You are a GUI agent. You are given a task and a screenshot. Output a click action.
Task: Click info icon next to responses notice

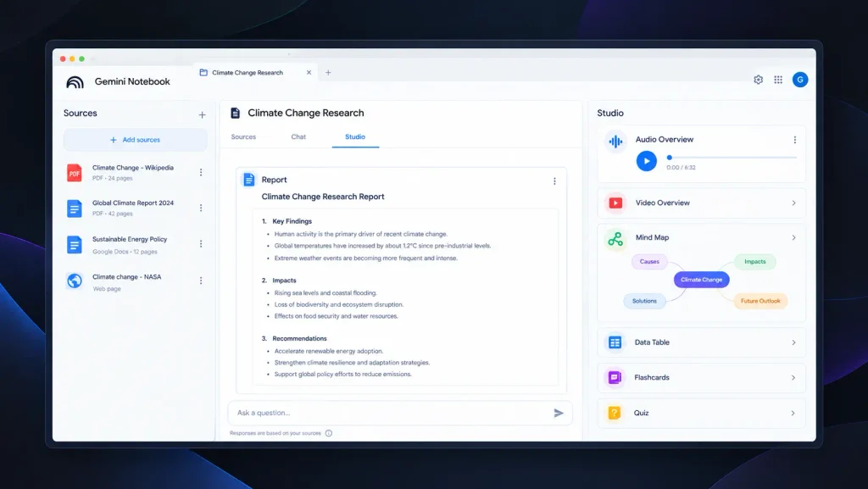(x=329, y=433)
